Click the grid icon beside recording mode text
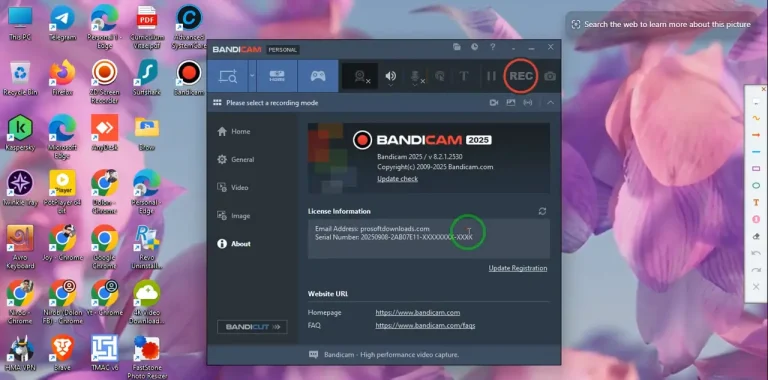The width and height of the screenshot is (768, 380). (x=217, y=103)
